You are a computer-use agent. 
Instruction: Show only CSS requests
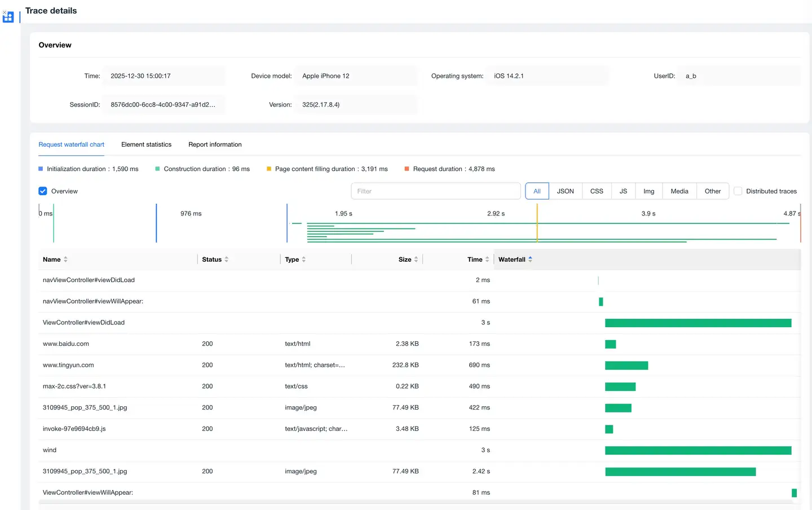pos(597,191)
